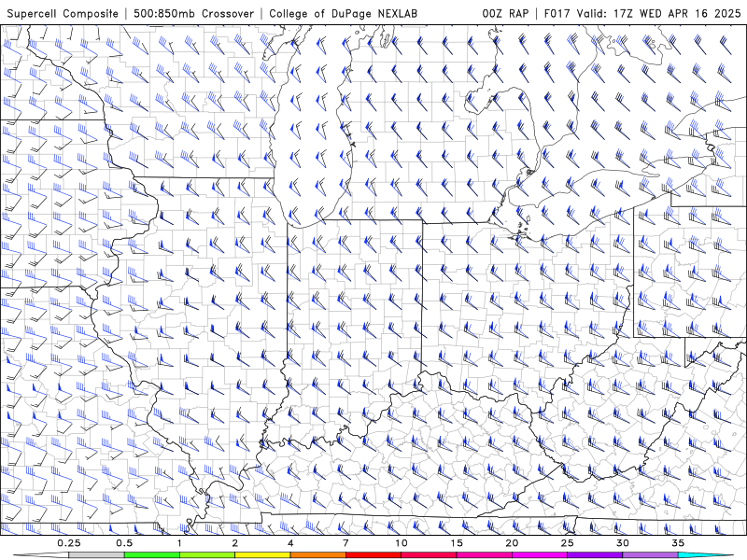Viewport: 747px width, 560px height.
Task: Click the "Supercell Composite" title text
Action: pos(63,13)
